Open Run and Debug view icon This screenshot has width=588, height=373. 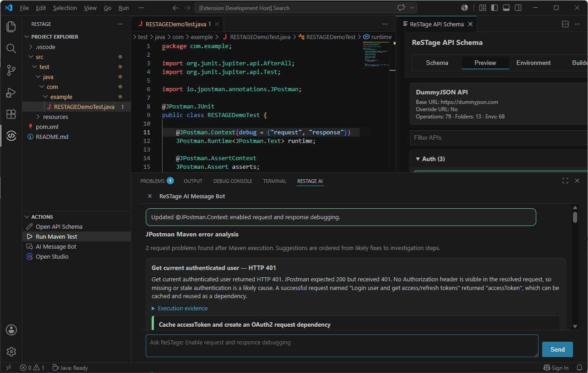[11, 93]
